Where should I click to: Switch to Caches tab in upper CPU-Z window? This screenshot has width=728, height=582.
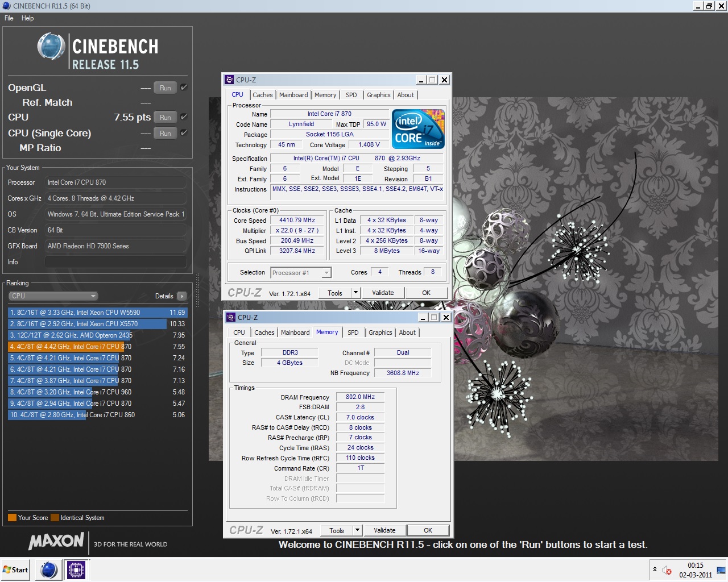263,95
